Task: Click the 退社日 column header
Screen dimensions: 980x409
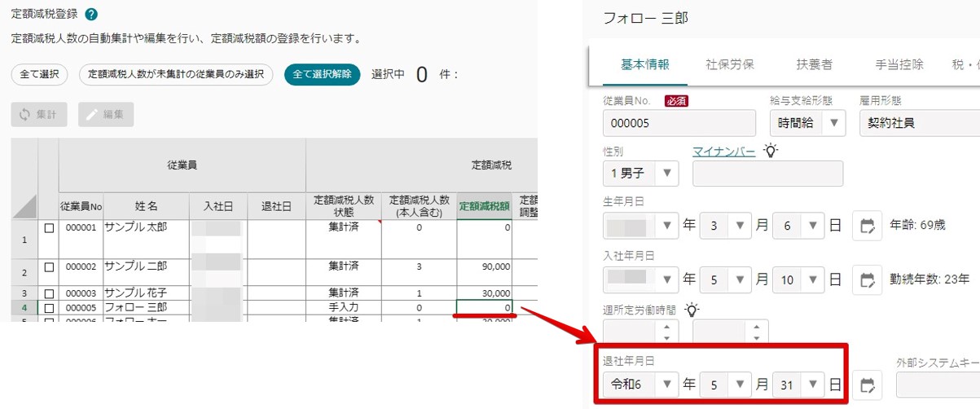Action: click(276, 206)
